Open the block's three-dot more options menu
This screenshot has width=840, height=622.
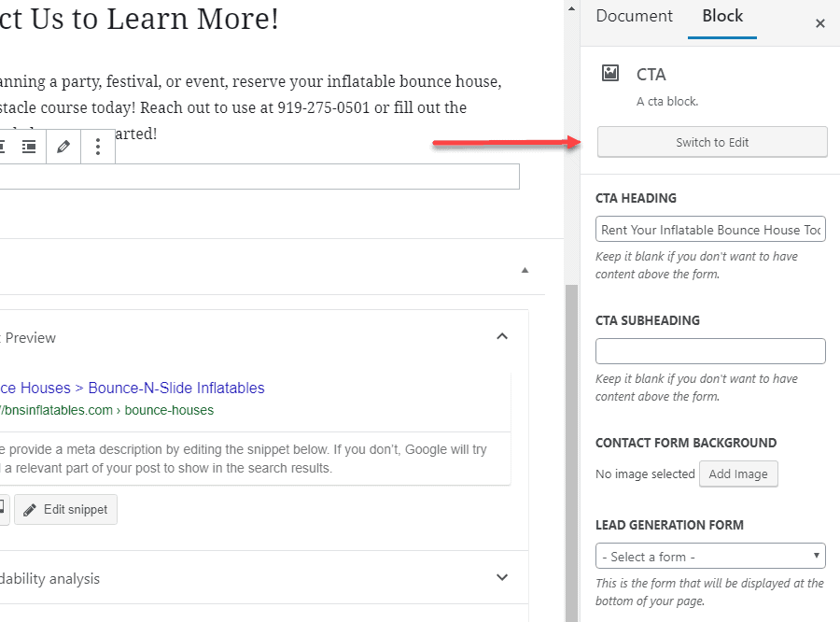click(x=98, y=147)
